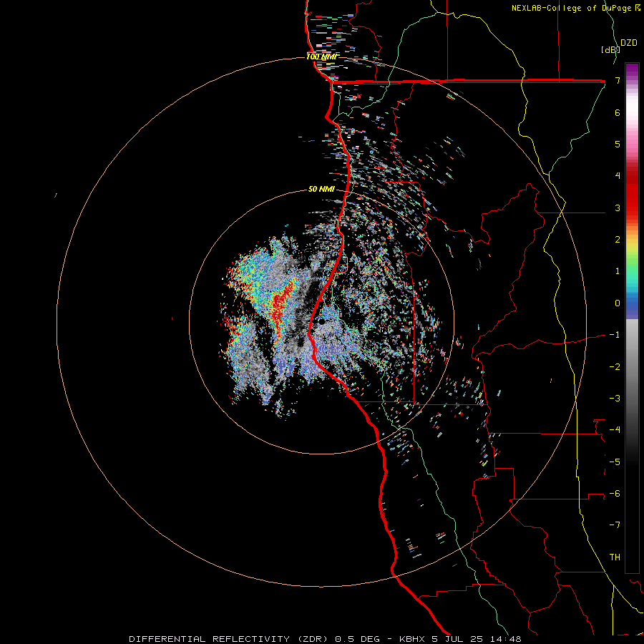Click the -4 value on color scale

coord(615,430)
